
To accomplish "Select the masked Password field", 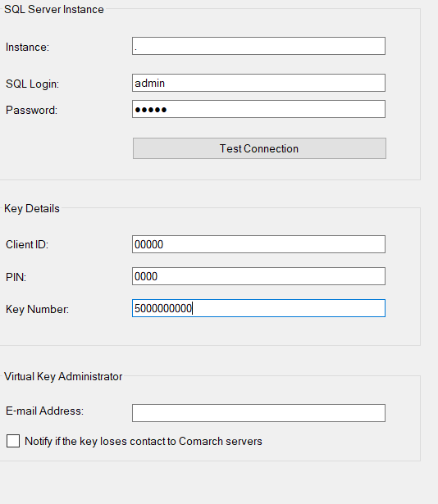I will (258, 109).
